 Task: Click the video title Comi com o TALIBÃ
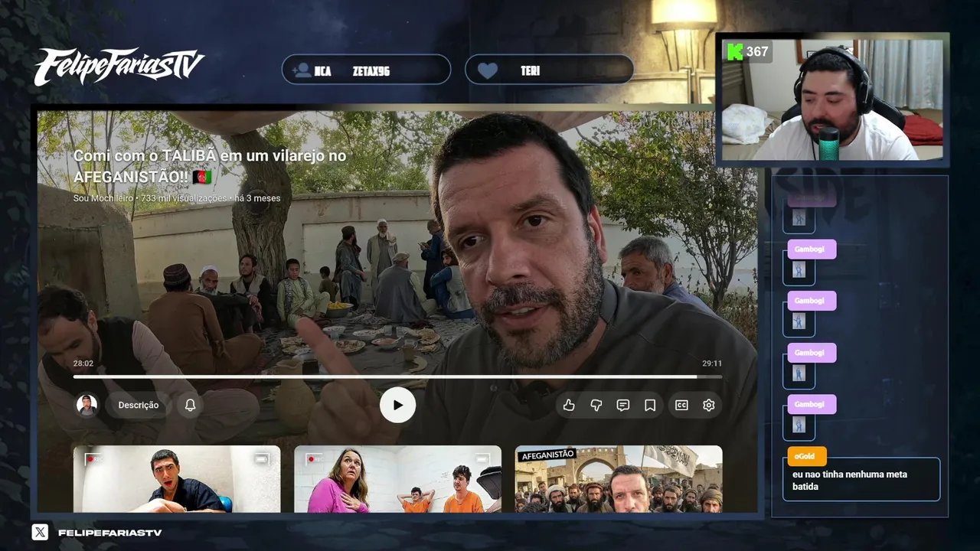point(210,166)
